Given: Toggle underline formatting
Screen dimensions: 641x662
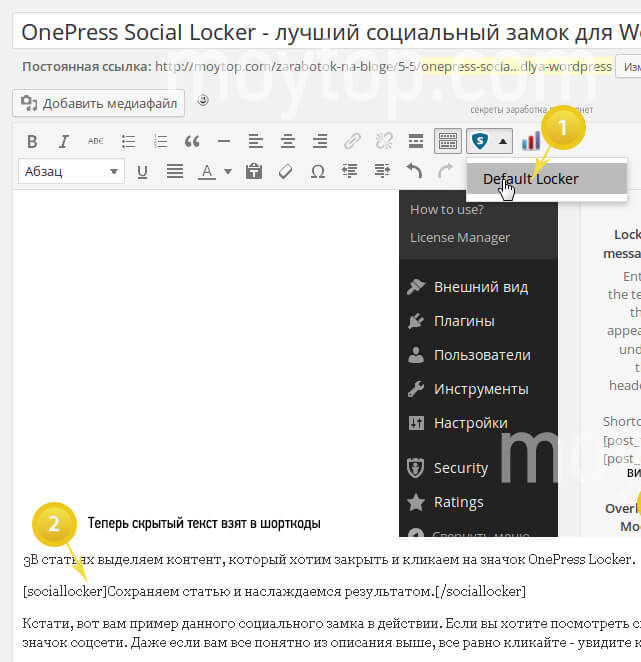Looking at the screenshot, I should [x=143, y=171].
